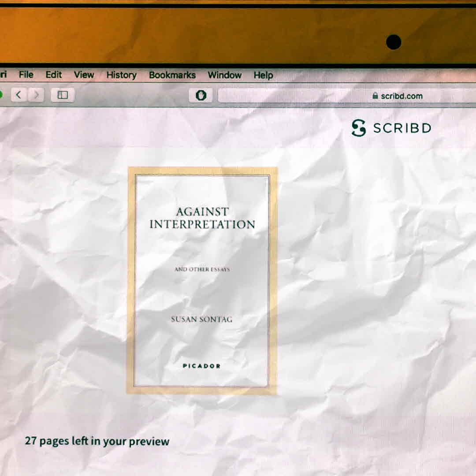Open the History menu
This screenshot has height=476, width=476.
point(121,75)
